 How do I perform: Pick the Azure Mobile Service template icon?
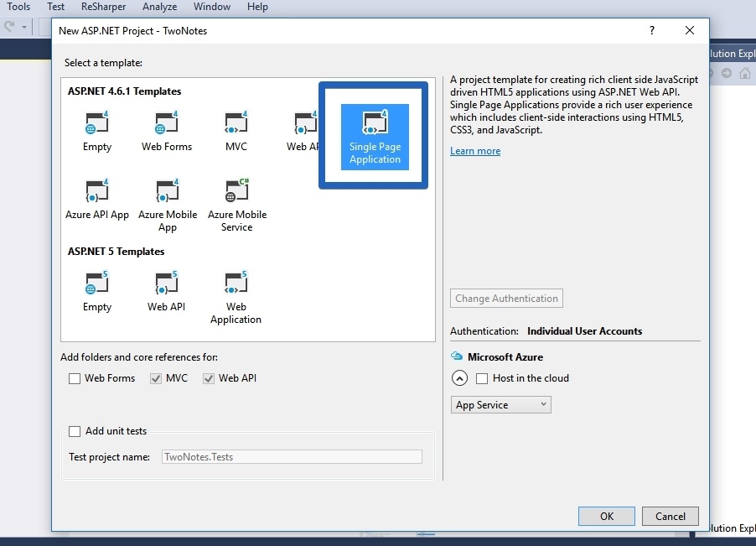(236, 190)
